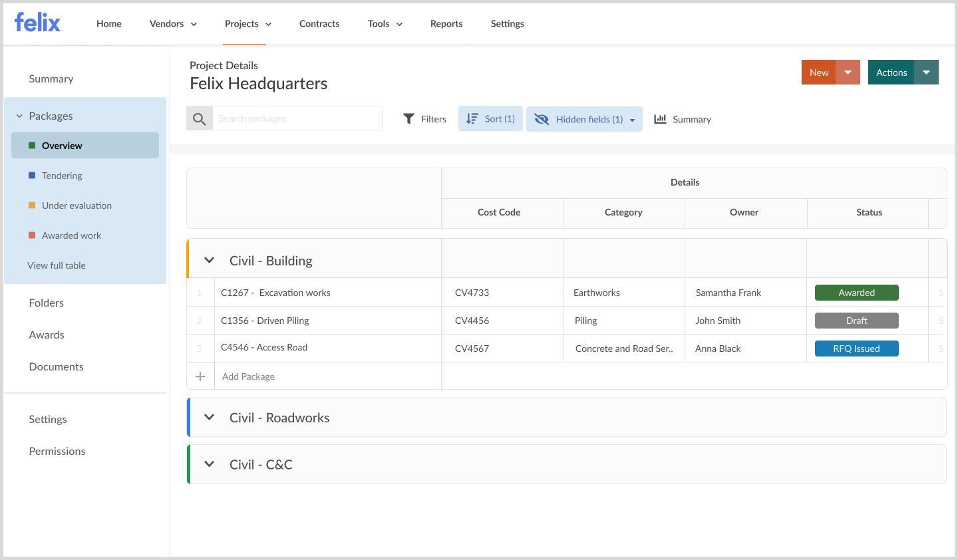Screen dimensions: 958x560
Task: Click cost code CV4456
Action: click(x=472, y=321)
